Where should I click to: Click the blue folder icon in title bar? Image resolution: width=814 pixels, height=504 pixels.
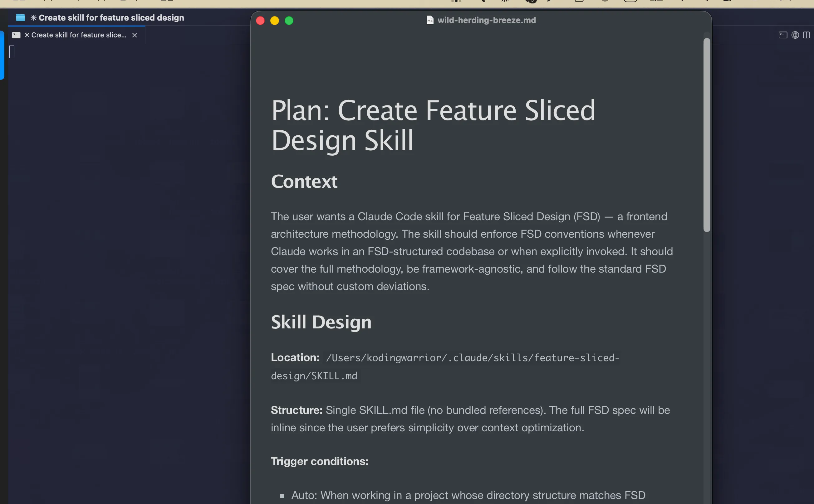click(20, 18)
